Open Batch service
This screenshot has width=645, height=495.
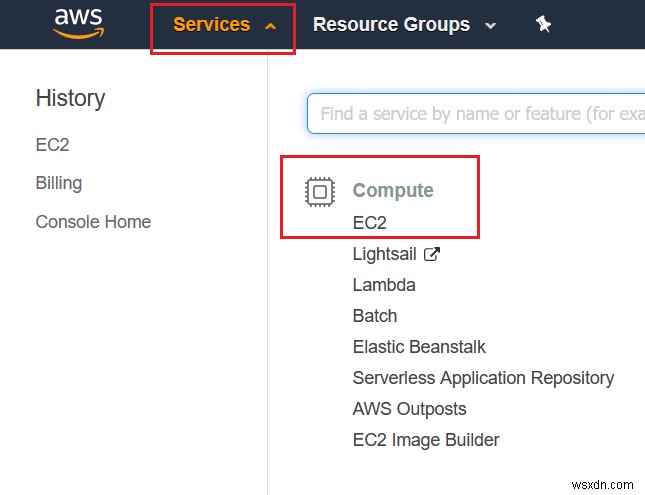[x=375, y=316]
